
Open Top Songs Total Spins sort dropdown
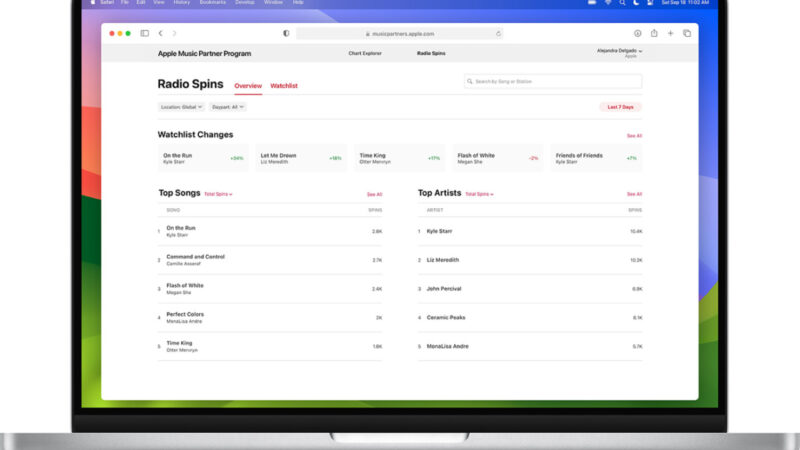point(218,194)
